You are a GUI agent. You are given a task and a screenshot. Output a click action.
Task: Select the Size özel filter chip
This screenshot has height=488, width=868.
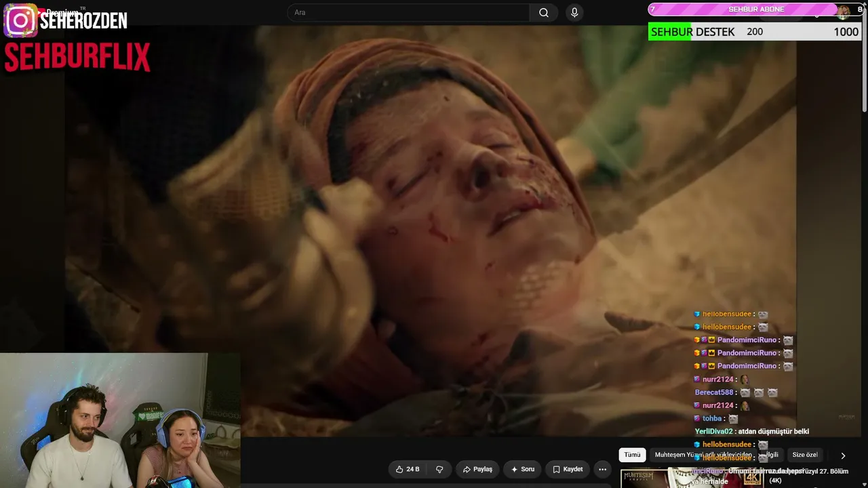point(805,455)
